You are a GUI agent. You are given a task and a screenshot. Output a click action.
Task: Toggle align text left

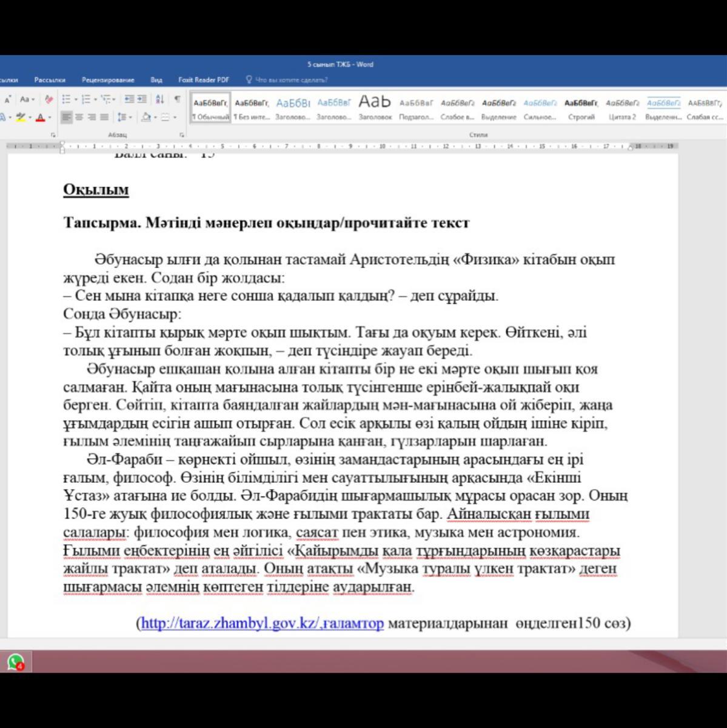point(67,117)
